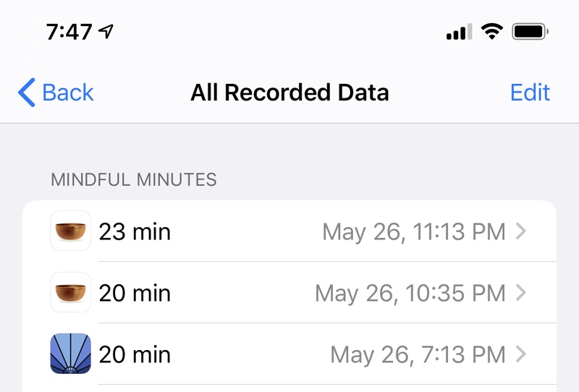Tap the Back label in navigation bar
The width and height of the screenshot is (579, 392).
tap(68, 93)
